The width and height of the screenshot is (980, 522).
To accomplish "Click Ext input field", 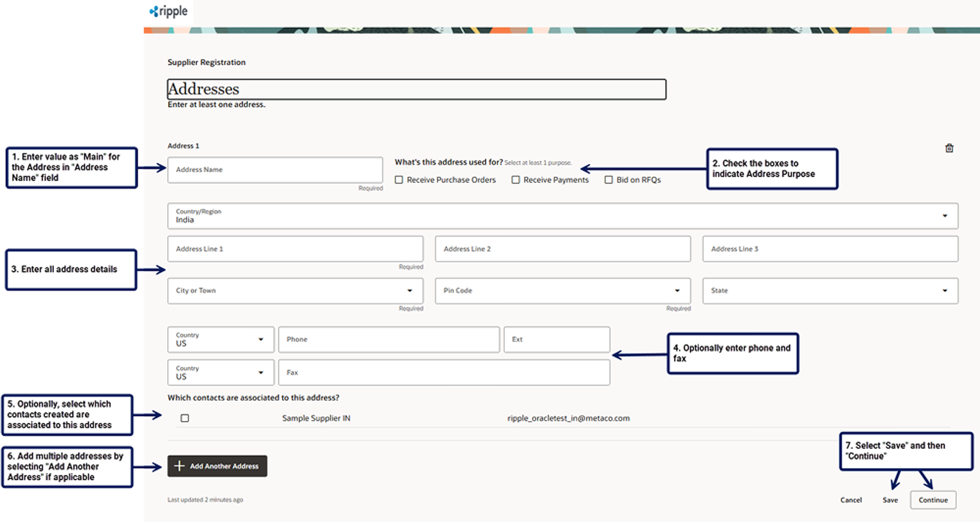I will [x=557, y=340].
